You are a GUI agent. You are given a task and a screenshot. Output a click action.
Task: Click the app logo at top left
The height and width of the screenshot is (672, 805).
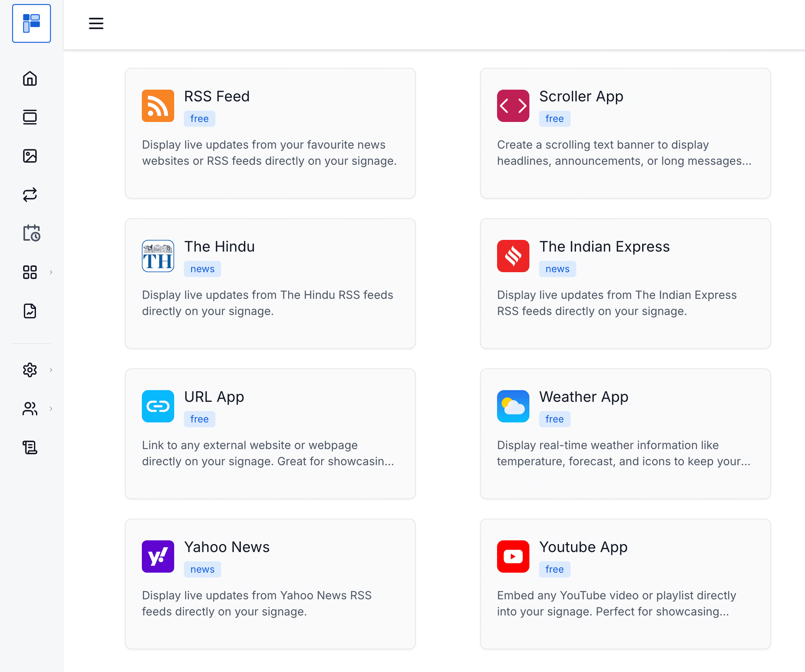pos(32,23)
